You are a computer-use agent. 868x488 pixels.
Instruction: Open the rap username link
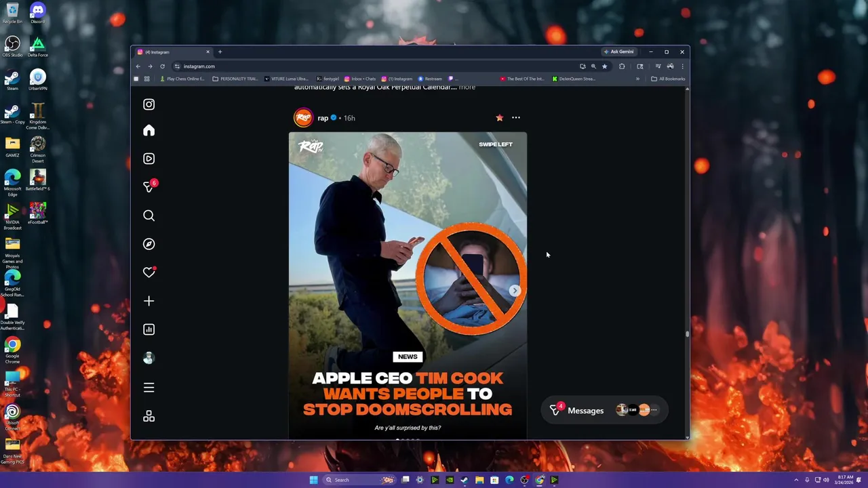tap(323, 118)
